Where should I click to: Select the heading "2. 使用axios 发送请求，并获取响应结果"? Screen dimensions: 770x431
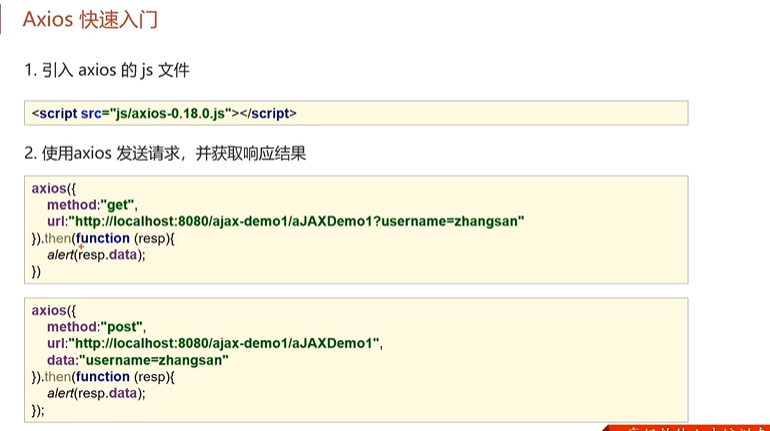point(165,154)
